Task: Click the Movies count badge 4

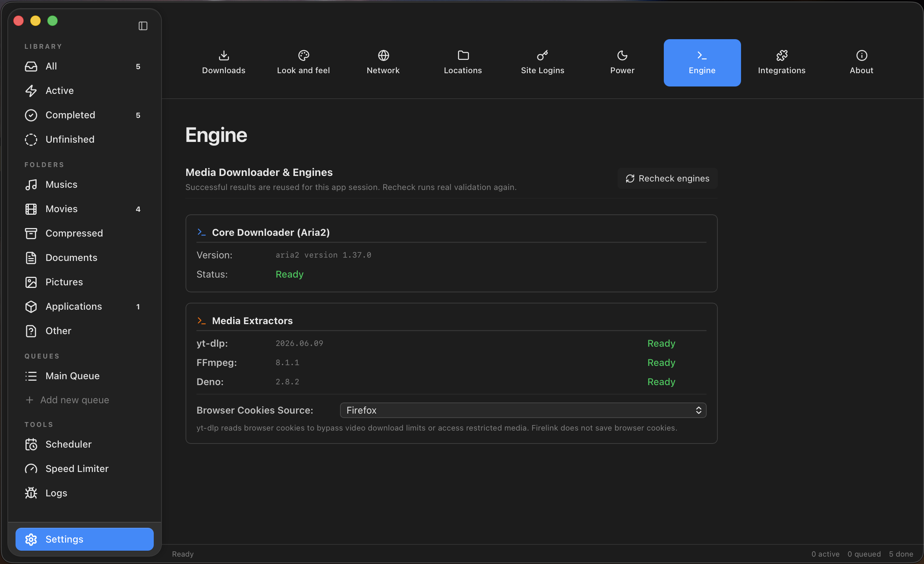Action: coord(138,209)
